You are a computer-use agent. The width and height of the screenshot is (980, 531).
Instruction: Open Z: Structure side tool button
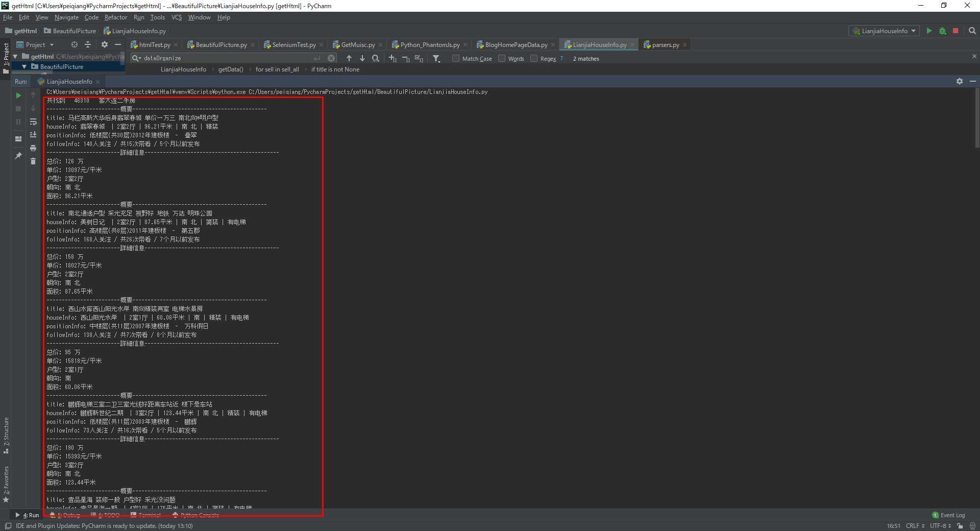pos(6,436)
